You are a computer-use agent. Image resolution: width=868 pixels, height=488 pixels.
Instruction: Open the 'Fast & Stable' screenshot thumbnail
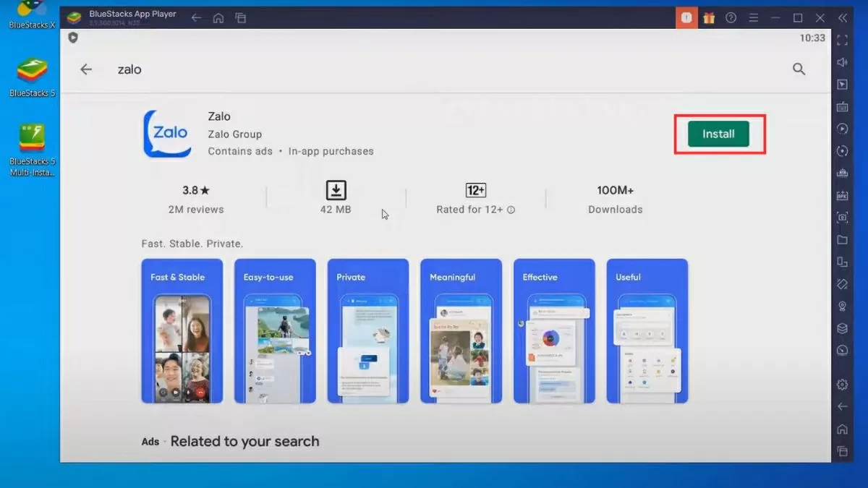[182, 330]
